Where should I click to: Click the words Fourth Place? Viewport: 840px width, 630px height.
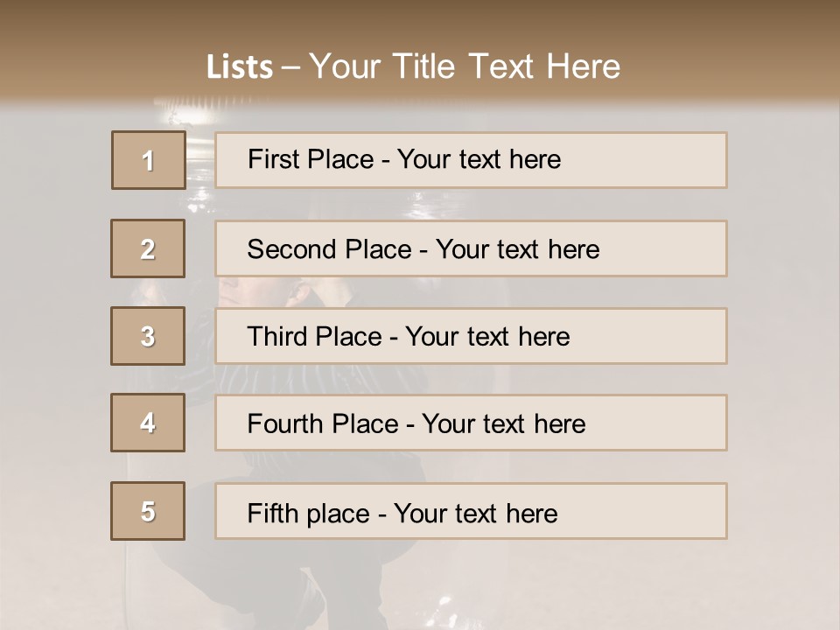coord(323,423)
